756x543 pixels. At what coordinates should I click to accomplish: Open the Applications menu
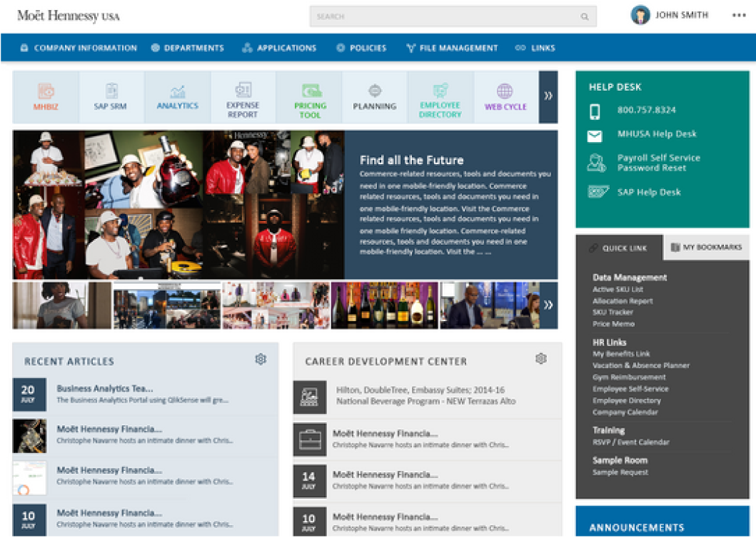pyautogui.click(x=279, y=49)
